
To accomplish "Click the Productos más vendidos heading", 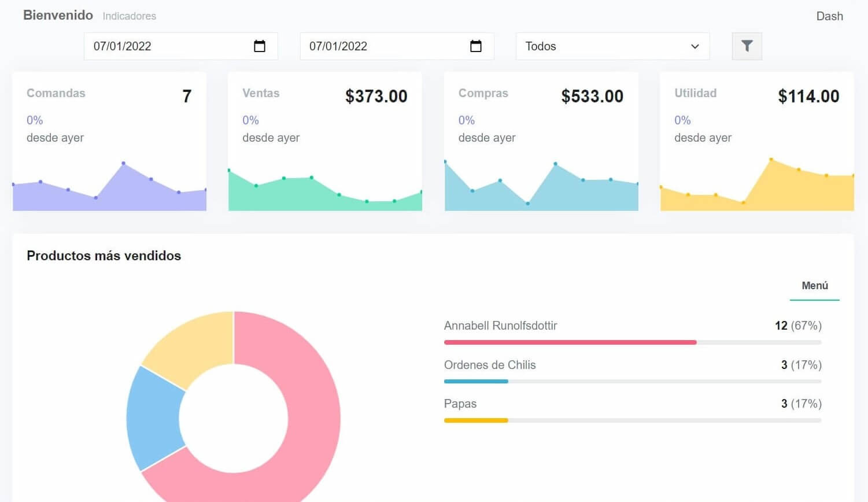I will pos(104,256).
